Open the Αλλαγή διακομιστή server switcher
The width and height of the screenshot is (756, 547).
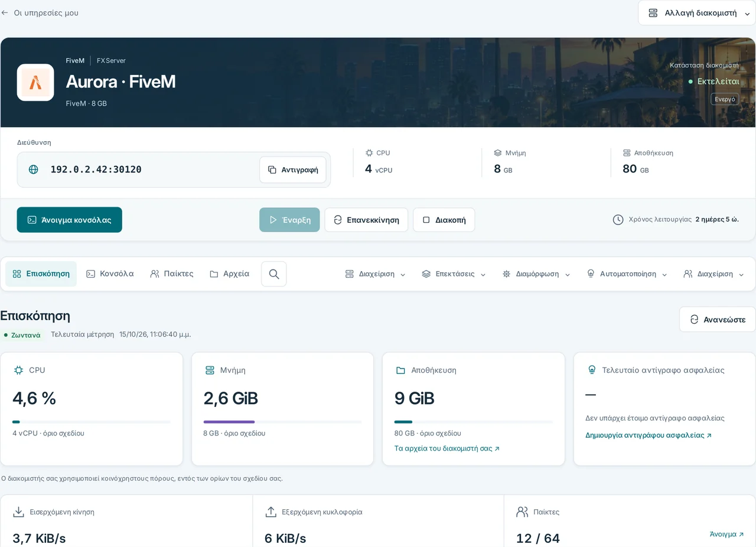click(697, 13)
